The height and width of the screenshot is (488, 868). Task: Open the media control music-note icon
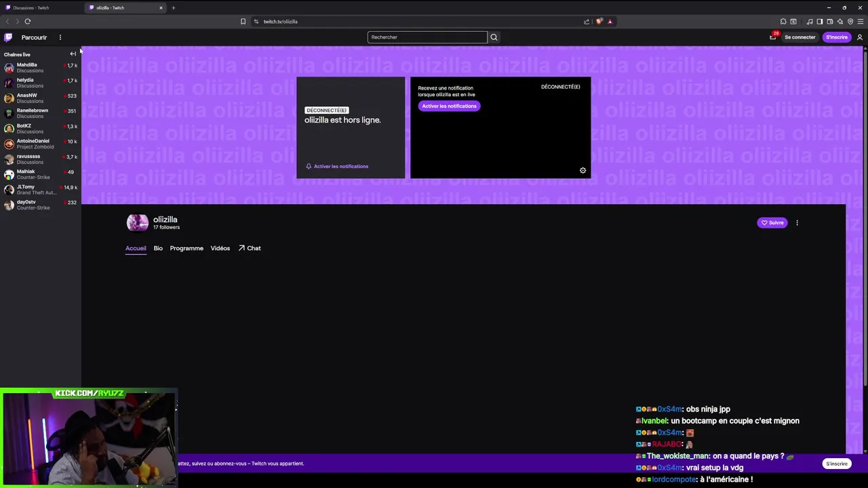[810, 21]
